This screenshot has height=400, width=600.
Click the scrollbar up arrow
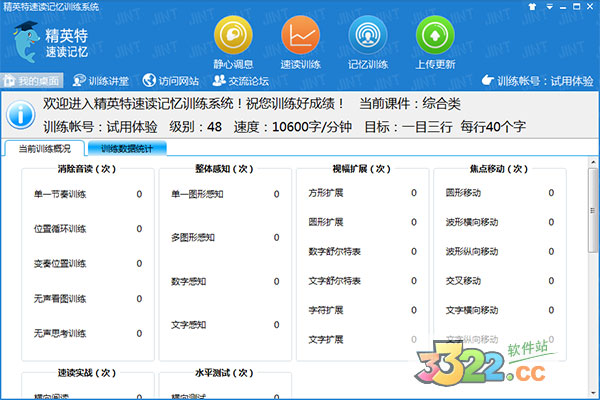coord(593,162)
